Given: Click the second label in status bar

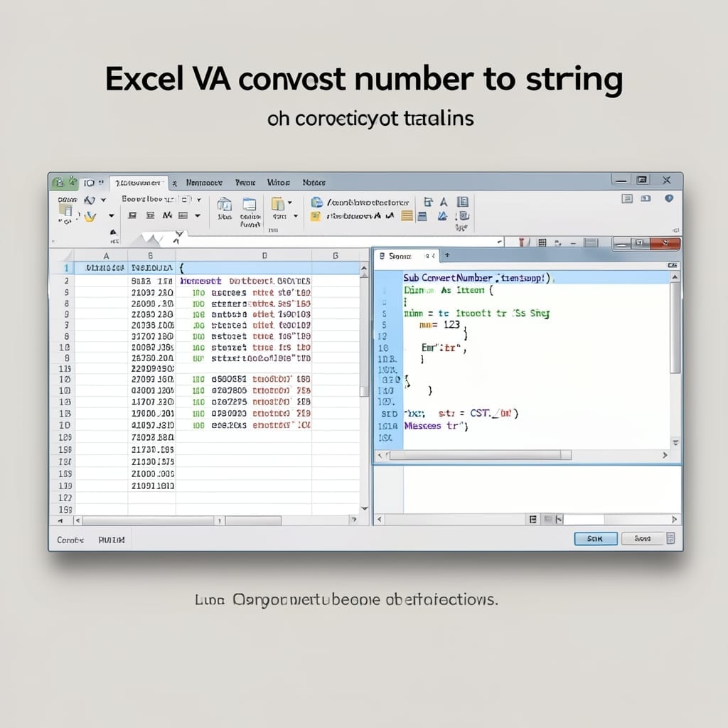Looking at the screenshot, I should (112, 540).
